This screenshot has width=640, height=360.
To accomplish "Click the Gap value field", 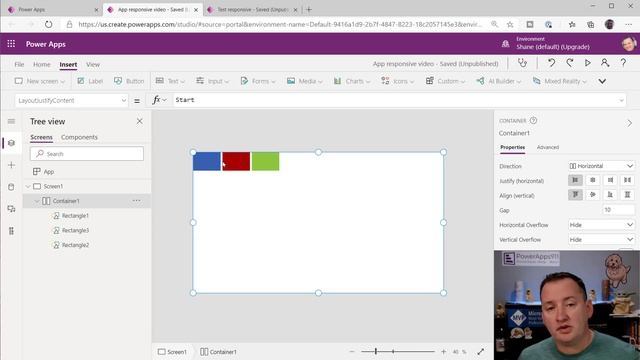I will click(618, 210).
